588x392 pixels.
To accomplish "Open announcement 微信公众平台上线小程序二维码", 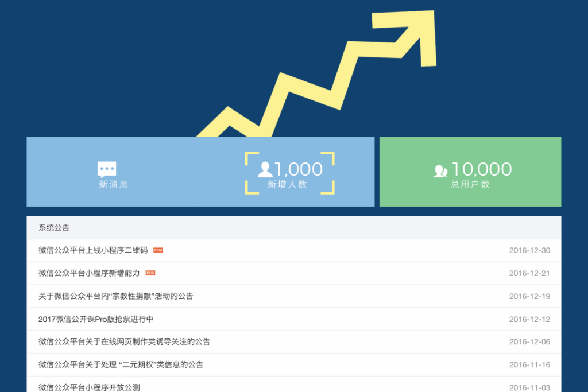I will click(x=93, y=250).
